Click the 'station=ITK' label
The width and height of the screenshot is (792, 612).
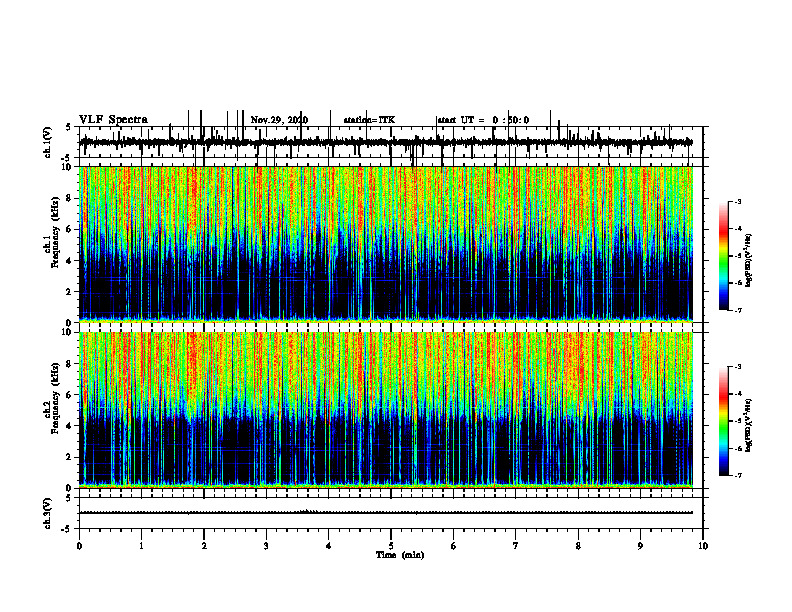click(369, 120)
